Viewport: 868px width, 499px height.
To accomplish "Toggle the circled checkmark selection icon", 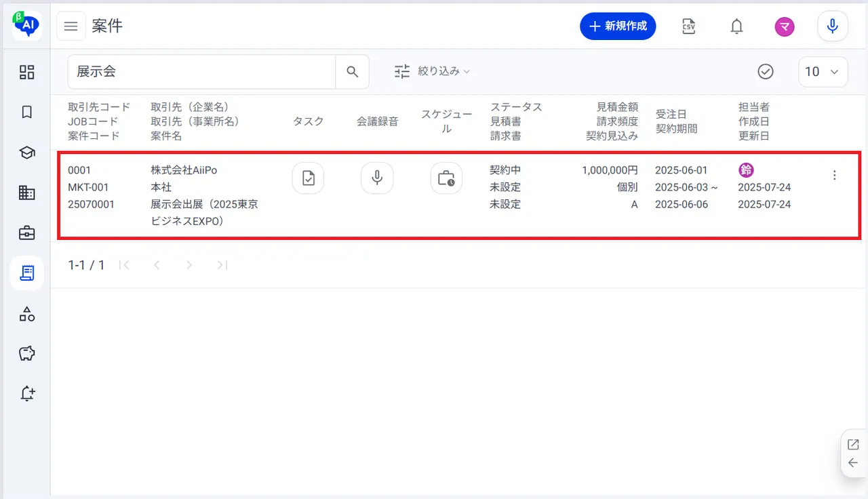I will [766, 72].
